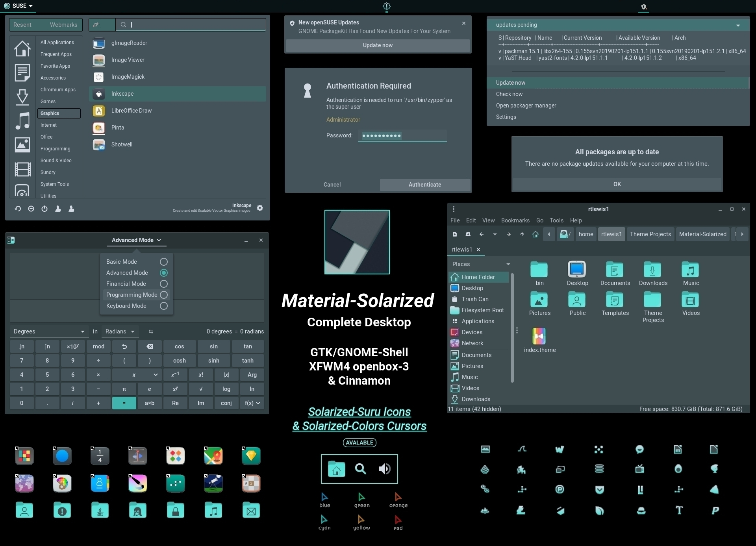Close the rtlewis1 tab in the file manager
The width and height of the screenshot is (756, 546).
[x=478, y=250]
